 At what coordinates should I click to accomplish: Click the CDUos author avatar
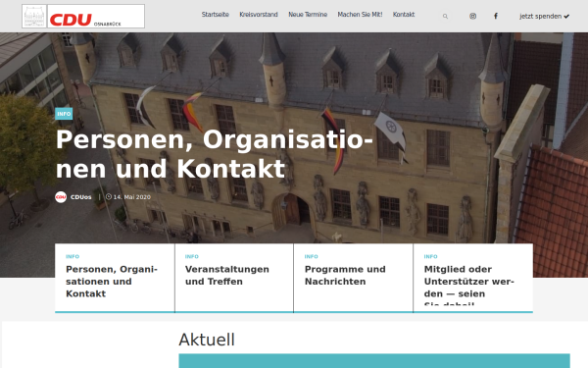(61, 197)
